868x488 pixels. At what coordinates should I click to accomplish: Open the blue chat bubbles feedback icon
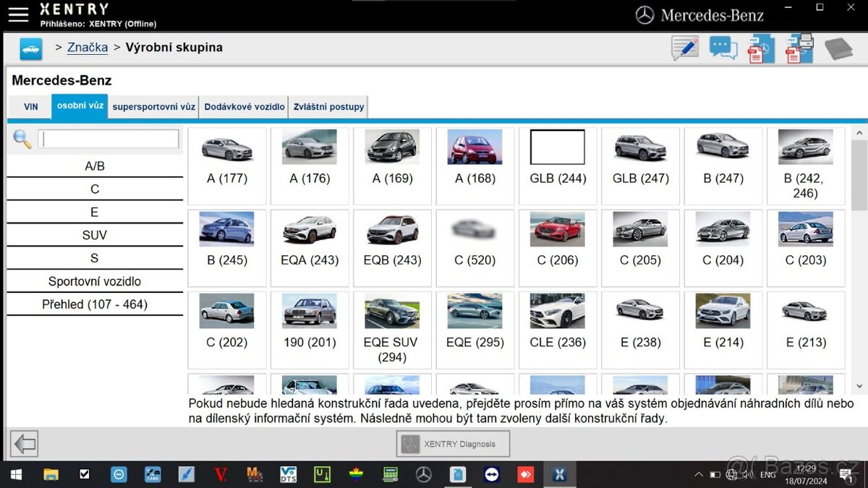pos(723,48)
